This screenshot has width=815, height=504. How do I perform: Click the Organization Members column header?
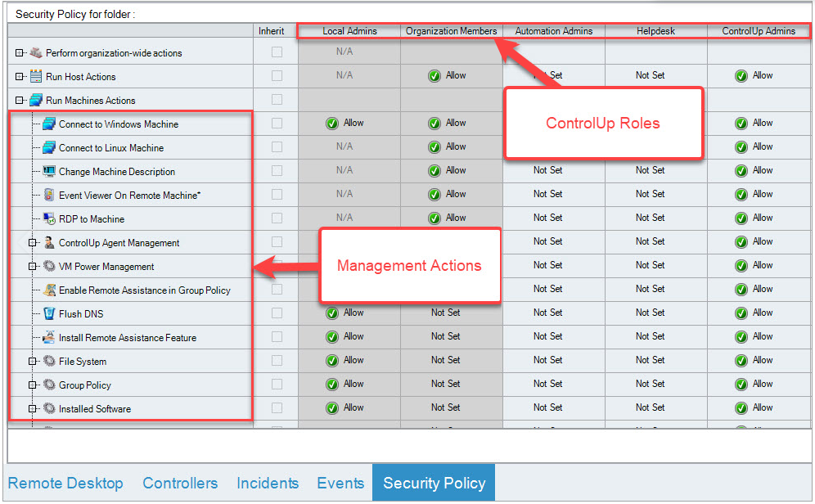451,30
